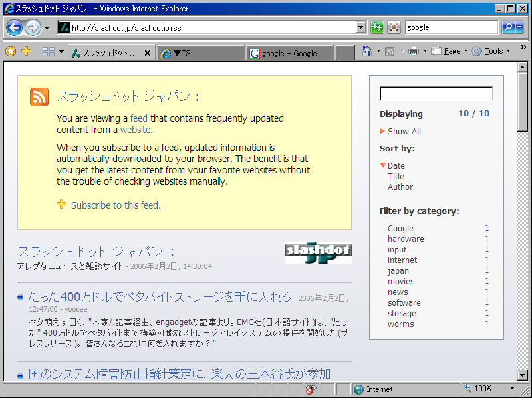
Task: Open the Home button dropdown arrow
Action: click(x=378, y=51)
